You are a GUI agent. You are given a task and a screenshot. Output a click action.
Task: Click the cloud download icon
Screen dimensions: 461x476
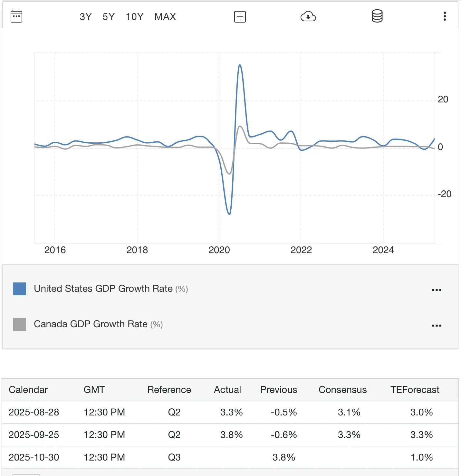pyautogui.click(x=308, y=16)
